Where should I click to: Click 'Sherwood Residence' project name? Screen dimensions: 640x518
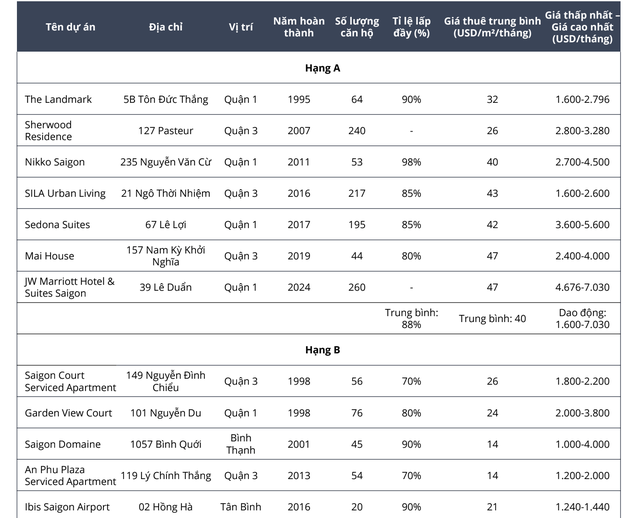pos(48,131)
